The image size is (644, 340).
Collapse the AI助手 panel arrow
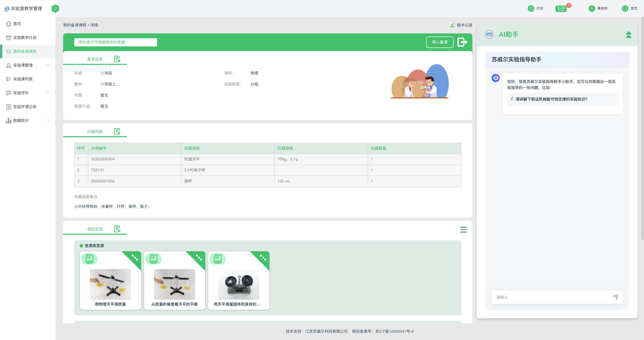[x=628, y=35]
